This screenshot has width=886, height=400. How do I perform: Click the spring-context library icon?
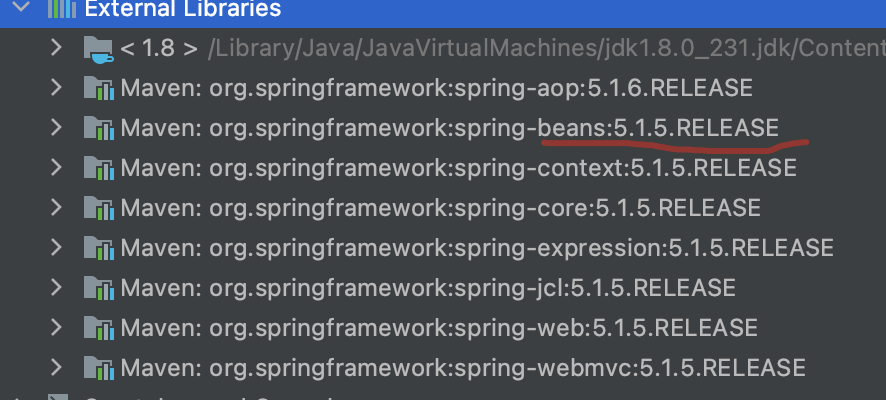[x=98, y=168]
